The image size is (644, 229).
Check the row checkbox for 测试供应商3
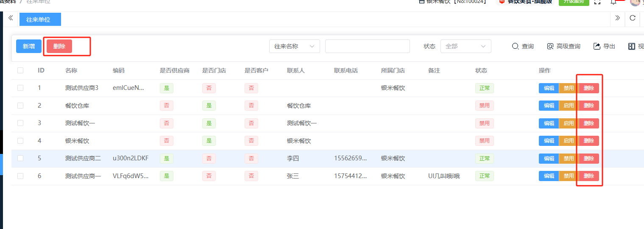click(20, 88)
